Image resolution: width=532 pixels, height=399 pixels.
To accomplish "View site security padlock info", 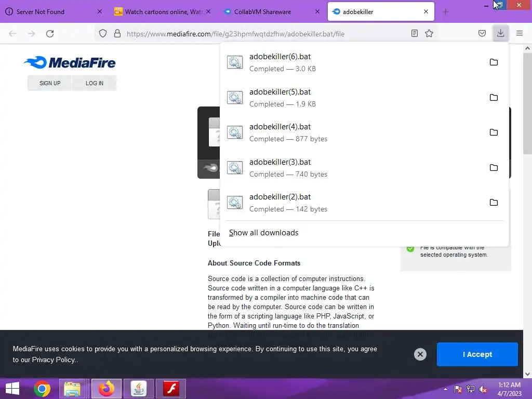I will pyautogui.click(x=117, y=33).
